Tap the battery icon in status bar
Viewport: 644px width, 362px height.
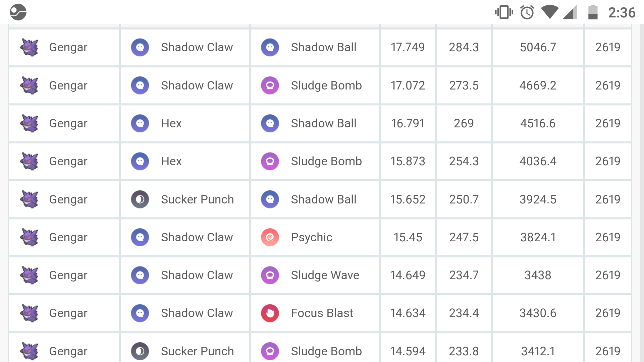pyautogui.click(x=593, y=12)
